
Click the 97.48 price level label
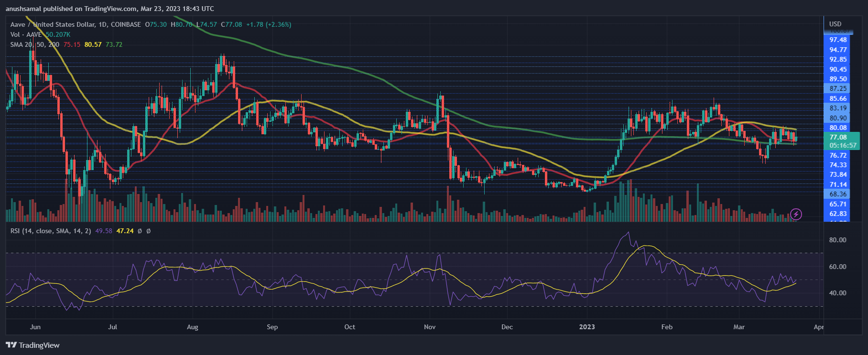(x=838, y=40)
